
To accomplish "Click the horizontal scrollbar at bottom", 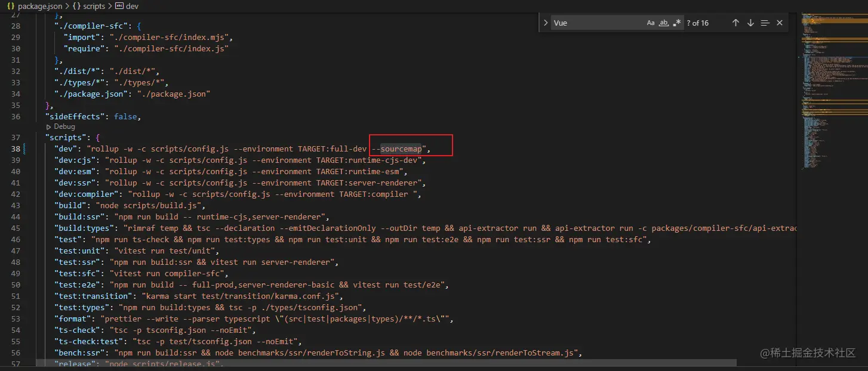I will click(x=386, y=363).
